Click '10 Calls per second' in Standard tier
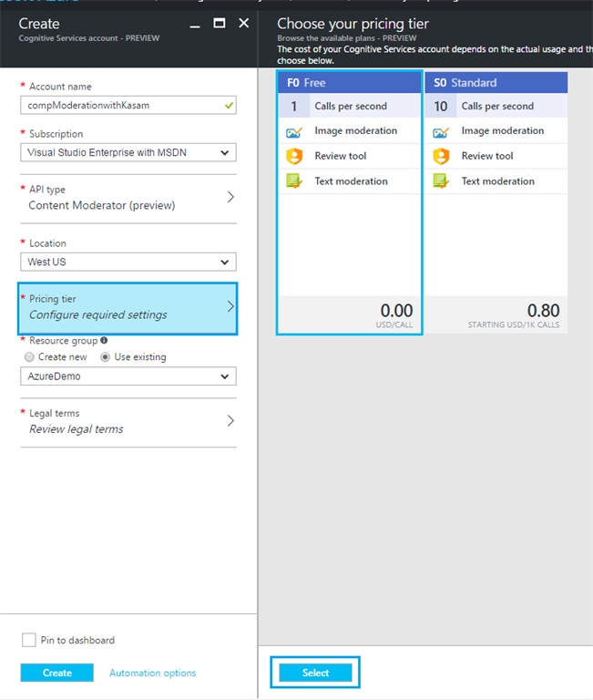Screen dimensions: 593x700 tap(496, 107)
